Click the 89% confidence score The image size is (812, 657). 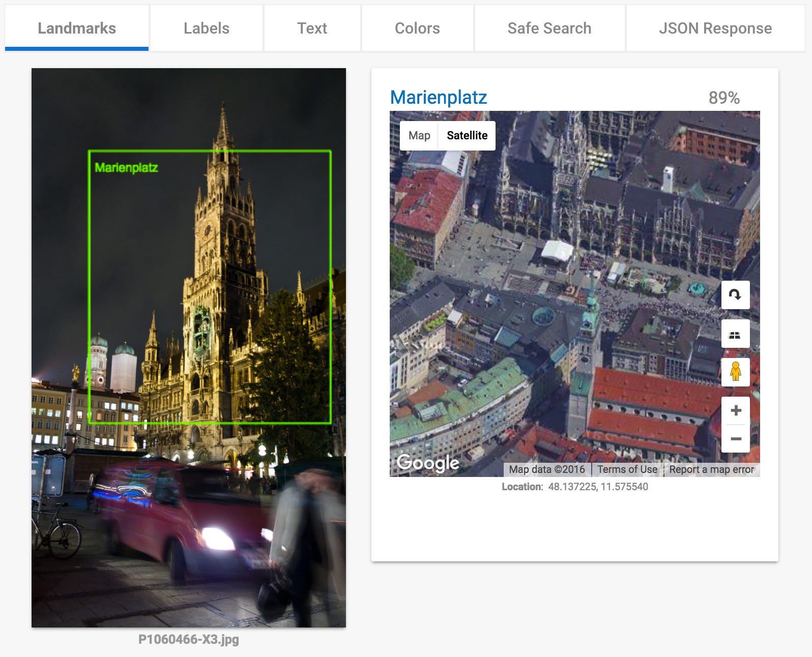tap(724, 98)
